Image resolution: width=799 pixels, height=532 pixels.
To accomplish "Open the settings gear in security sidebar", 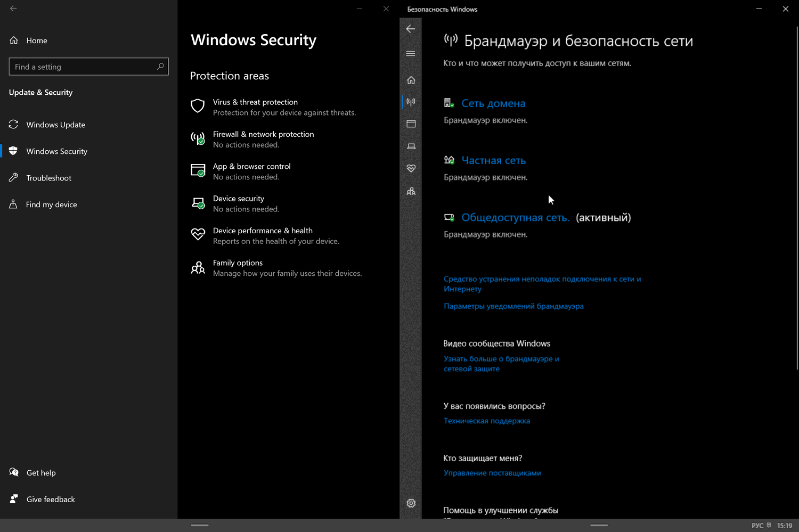I will pos(411,503).
